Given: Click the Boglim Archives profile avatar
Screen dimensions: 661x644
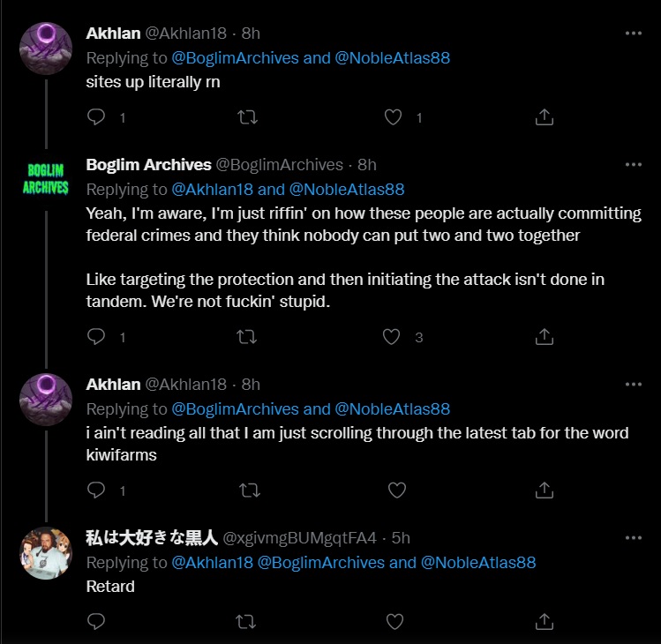Looking at the screenshot, I should (x=45, y=179).
